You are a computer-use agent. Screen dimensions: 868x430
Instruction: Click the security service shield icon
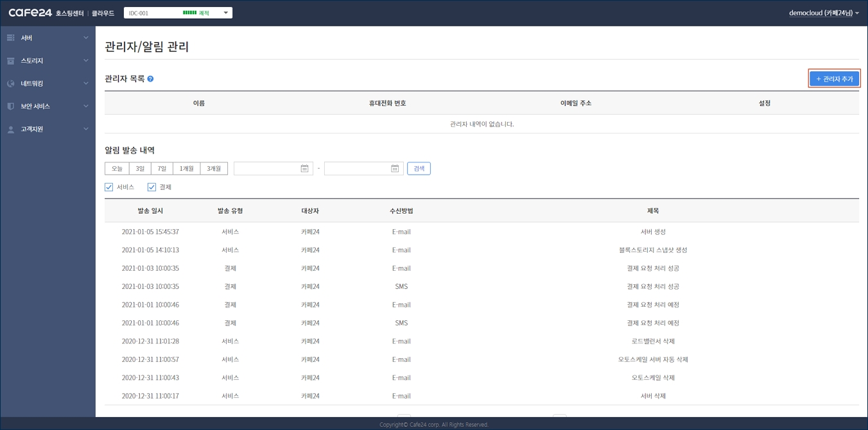[x=11, y=106]
